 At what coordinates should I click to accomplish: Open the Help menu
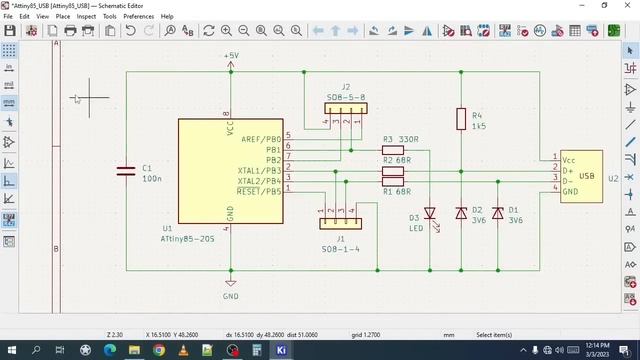[167, 16]
